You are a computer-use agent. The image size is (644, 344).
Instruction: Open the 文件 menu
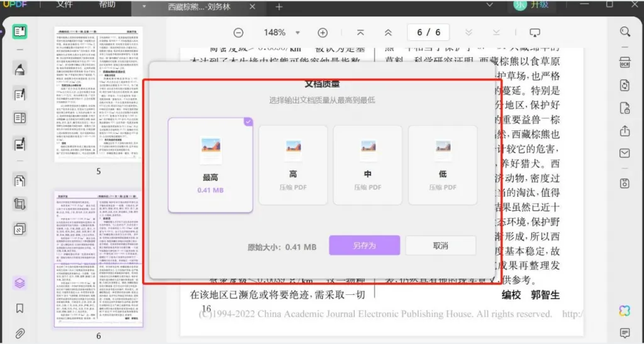65,4
